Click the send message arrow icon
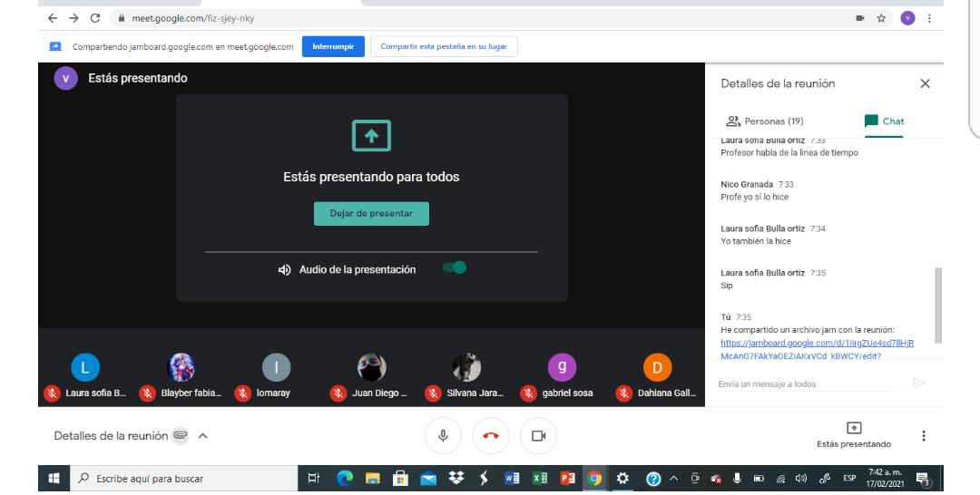This screenshot has width=980, height=495. 918,383
